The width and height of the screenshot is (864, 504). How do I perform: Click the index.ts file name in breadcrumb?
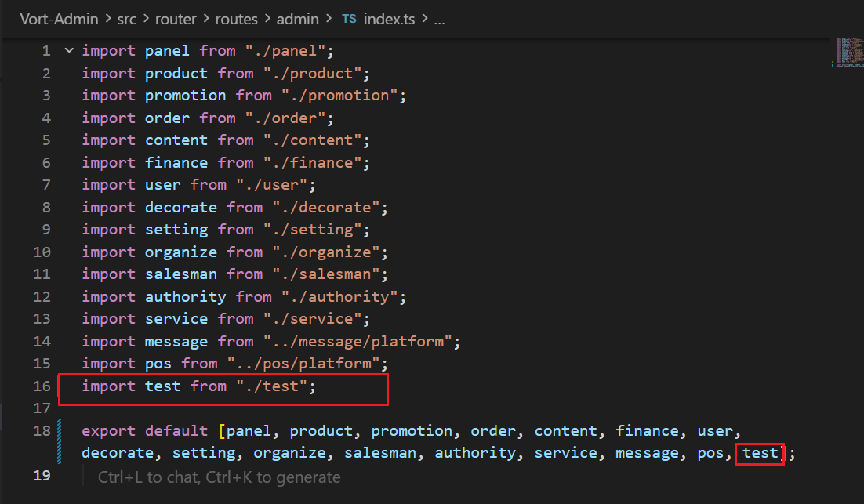click(392, 19)
